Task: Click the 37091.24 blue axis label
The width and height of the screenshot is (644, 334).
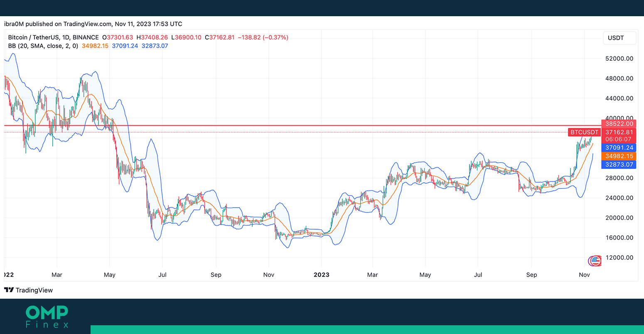Action: (619, 147)
